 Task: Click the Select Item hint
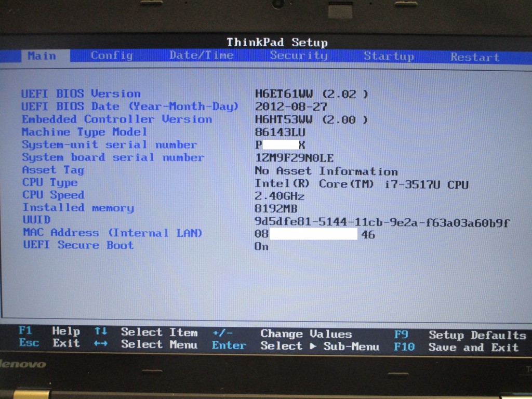tap(159, 332)
